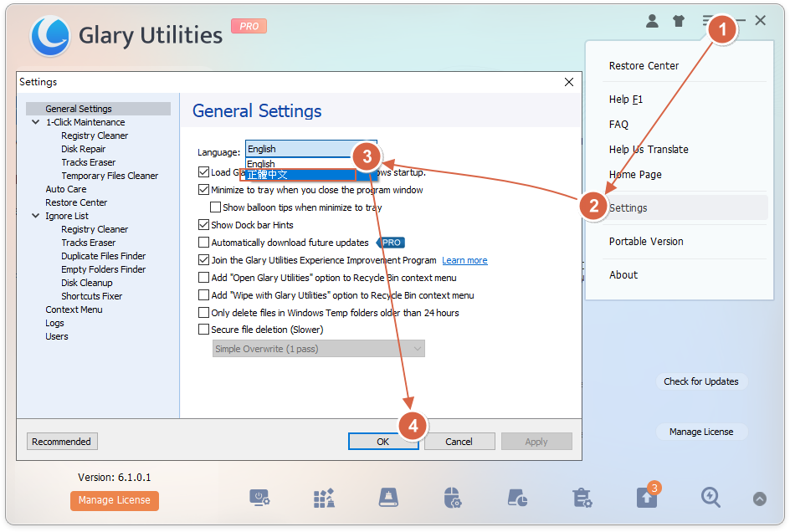Open the Context Menu Manager mouse icon
This screenshot has width=790, height=532.
pos(453,498)
